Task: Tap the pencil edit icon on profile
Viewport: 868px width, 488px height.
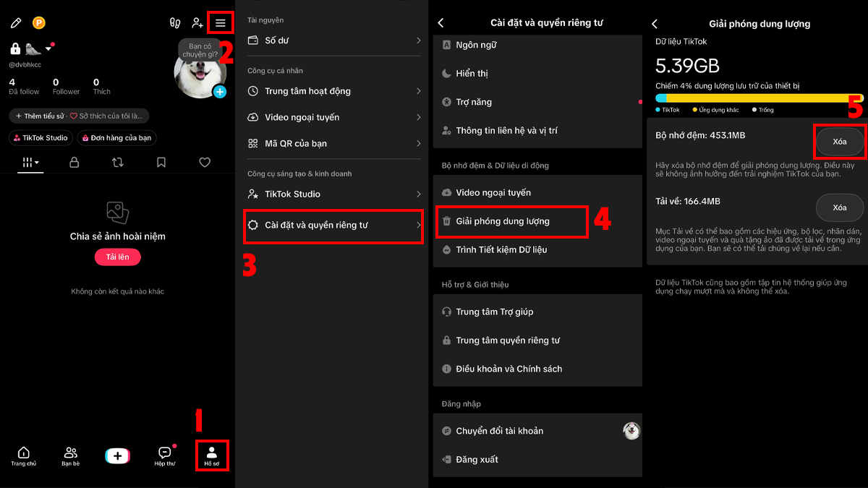Action: click(x=16, y=23)
